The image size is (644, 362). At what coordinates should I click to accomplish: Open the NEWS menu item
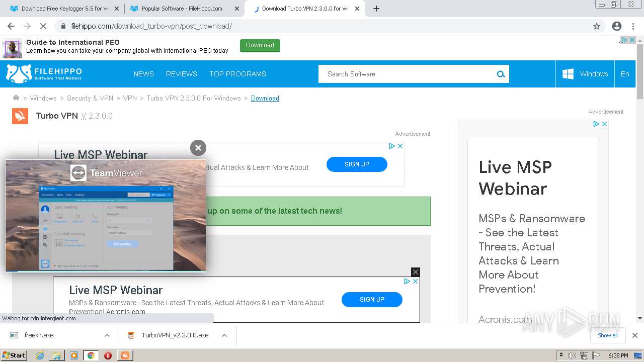144,74
